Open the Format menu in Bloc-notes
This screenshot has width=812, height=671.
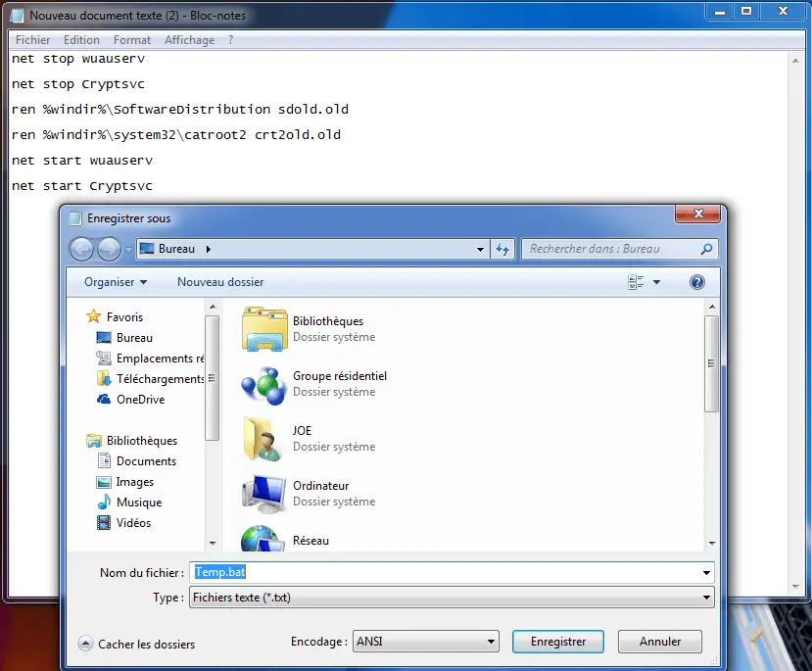[x=132, y=40]
